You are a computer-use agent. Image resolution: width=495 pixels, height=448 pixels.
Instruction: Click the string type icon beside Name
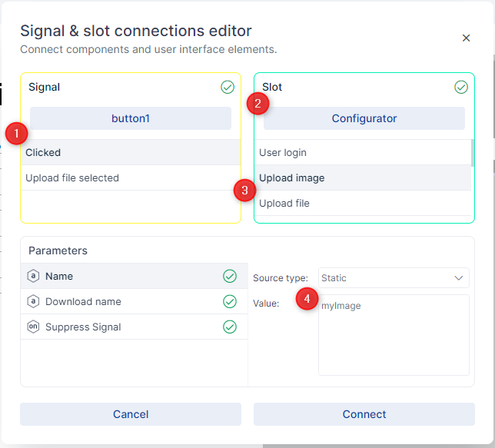[x=33, y=276]
